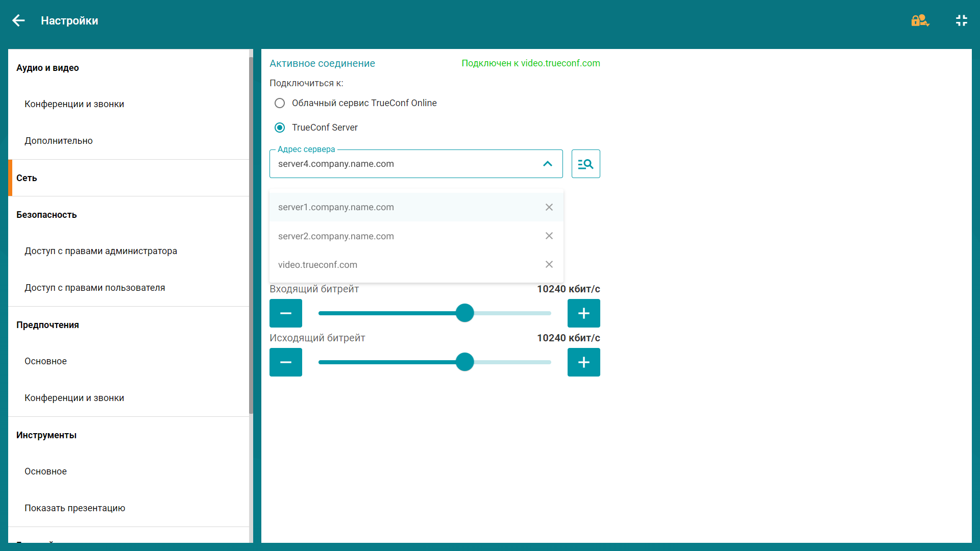Click the outgoing 10240 кбит/с value
The image size is (980, 551).
[568, 338]
